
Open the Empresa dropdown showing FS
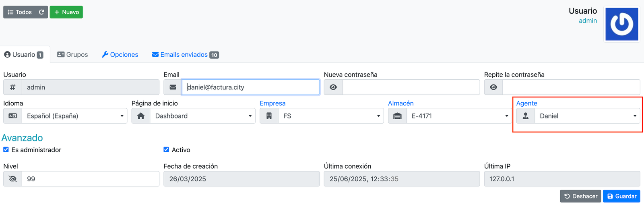331,116
